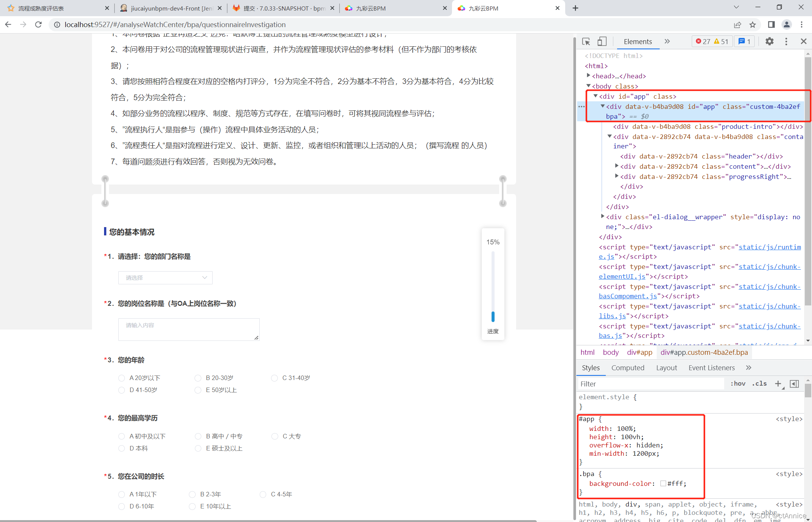This screenshot has height=522, width=812.
Task: Click the new style rule plus icon
Action: 778,383
